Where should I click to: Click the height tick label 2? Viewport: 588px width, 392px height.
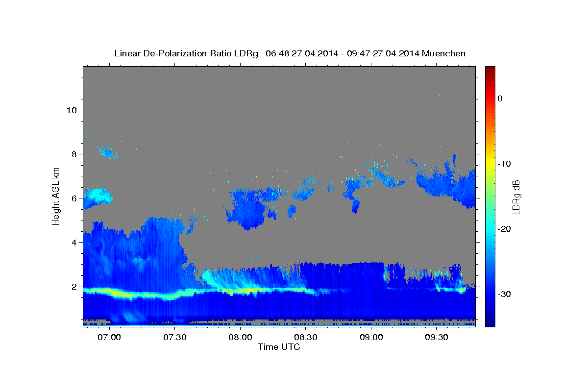pyautogui.click(x=73, y=286)
